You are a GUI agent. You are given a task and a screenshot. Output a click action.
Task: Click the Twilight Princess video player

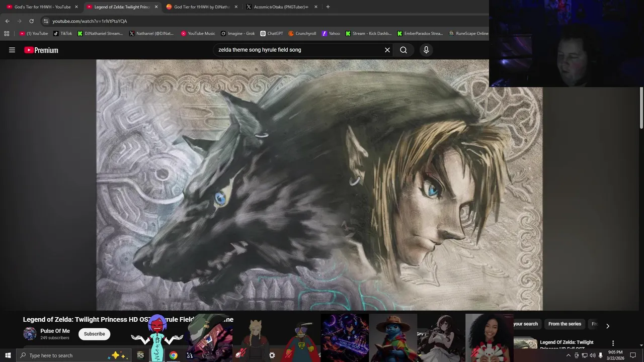[319, 185]
